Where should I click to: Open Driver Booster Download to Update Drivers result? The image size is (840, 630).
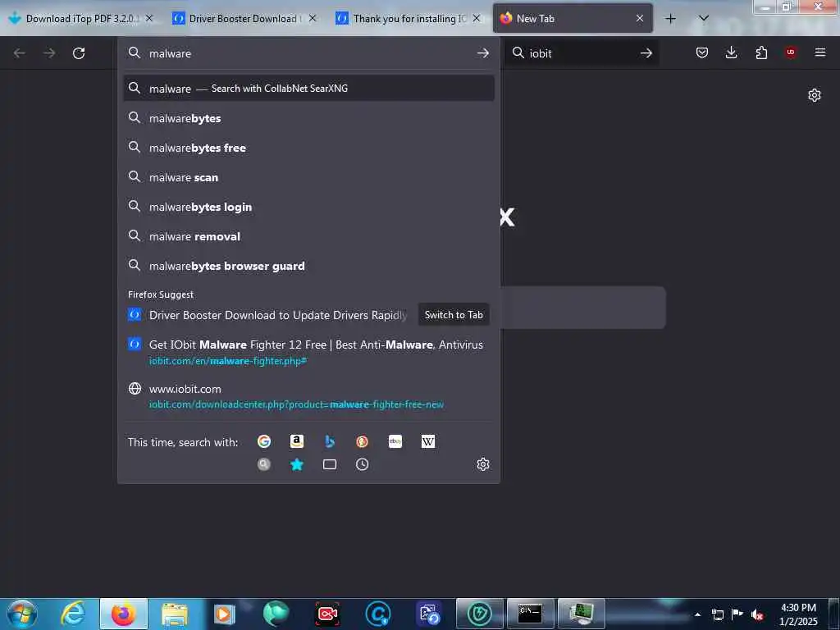point(277,315)
